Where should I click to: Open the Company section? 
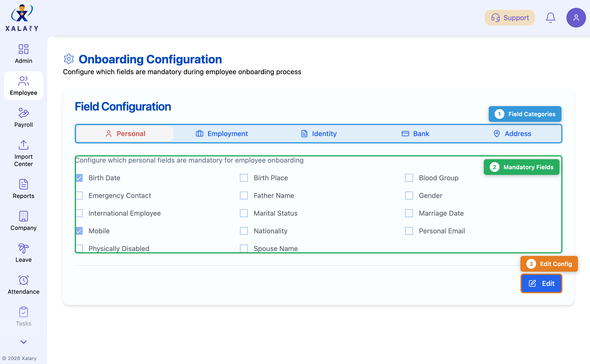(23, 216)
